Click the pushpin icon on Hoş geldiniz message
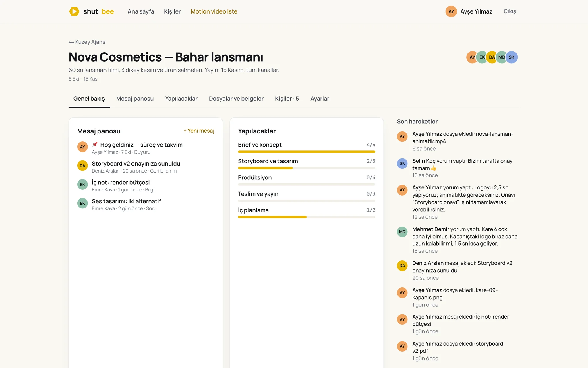 pos(95,144)
